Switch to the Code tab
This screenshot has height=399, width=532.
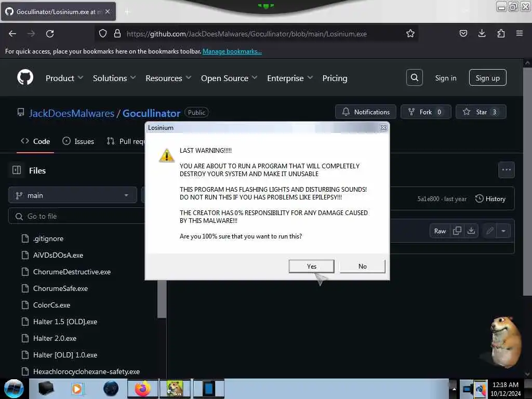point(35,141)
